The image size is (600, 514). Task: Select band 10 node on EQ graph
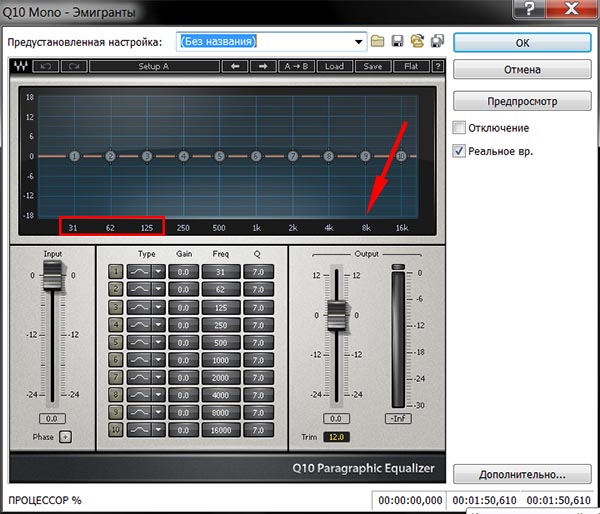[x=401, y=156]
